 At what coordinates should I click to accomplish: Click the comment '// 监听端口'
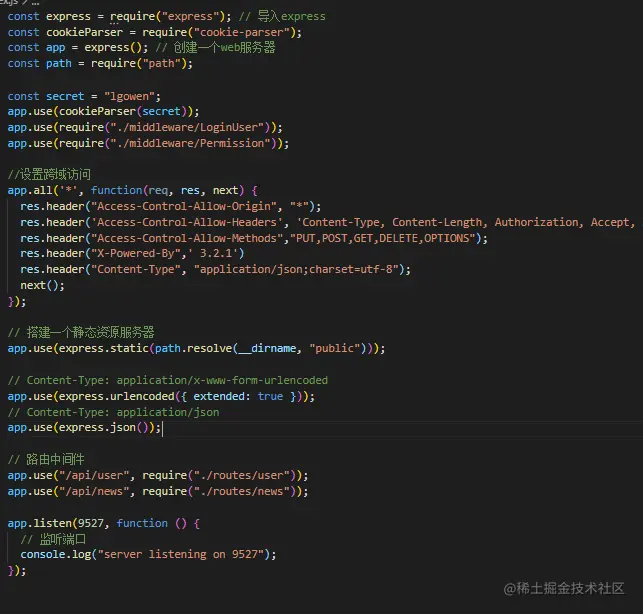pos(53,539)
